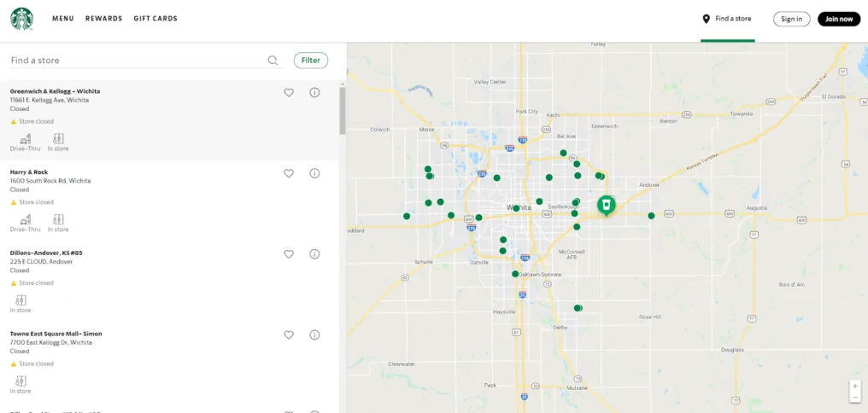Go to the REWARDS page
868x413 pixels.
103,19
